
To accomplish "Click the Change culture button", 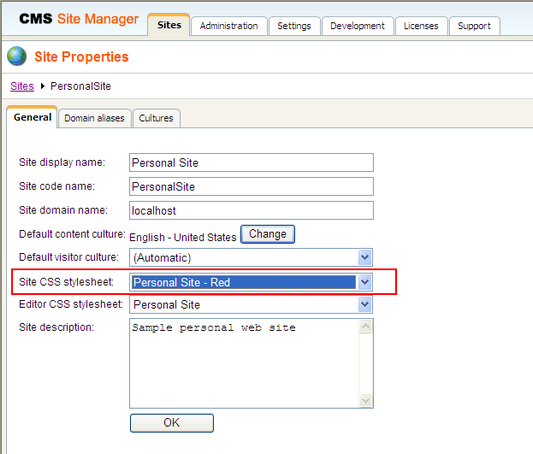I will point(268,234).
